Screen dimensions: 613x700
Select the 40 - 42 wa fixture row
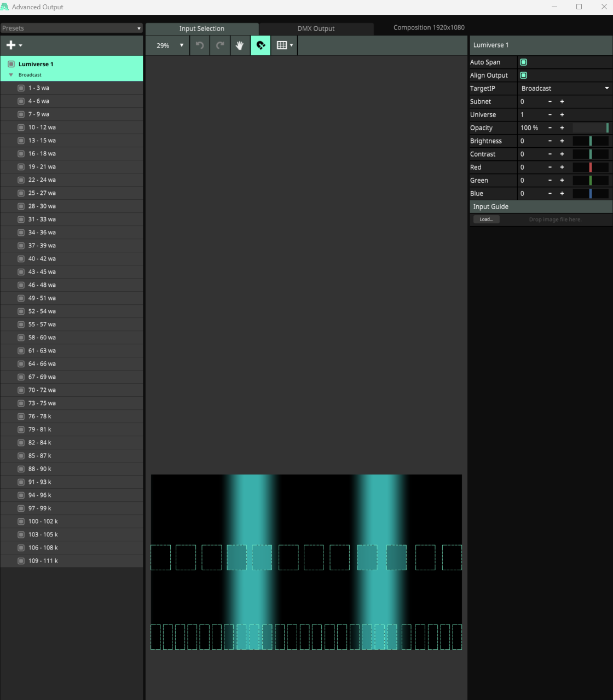[72, 259]
